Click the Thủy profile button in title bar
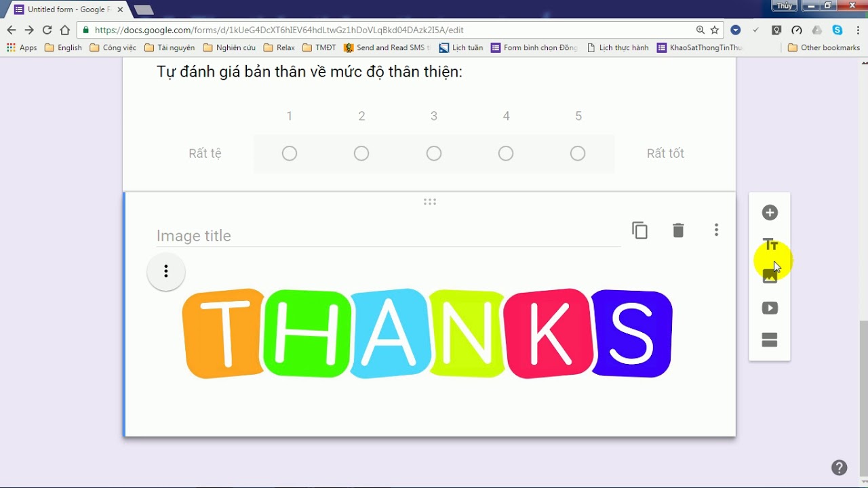The width and height of the screenshot is (868, 488). [x=784, y=5]
